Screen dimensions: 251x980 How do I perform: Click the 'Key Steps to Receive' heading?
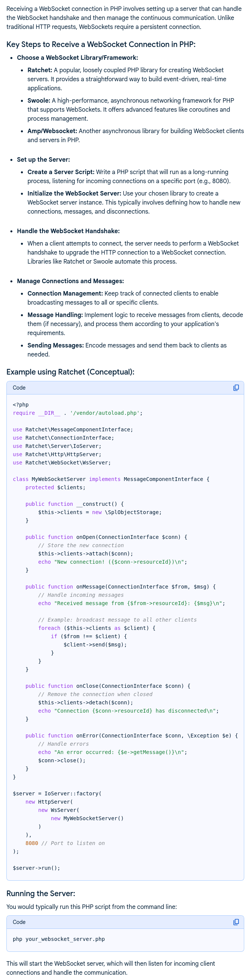[x=100, y=44]
